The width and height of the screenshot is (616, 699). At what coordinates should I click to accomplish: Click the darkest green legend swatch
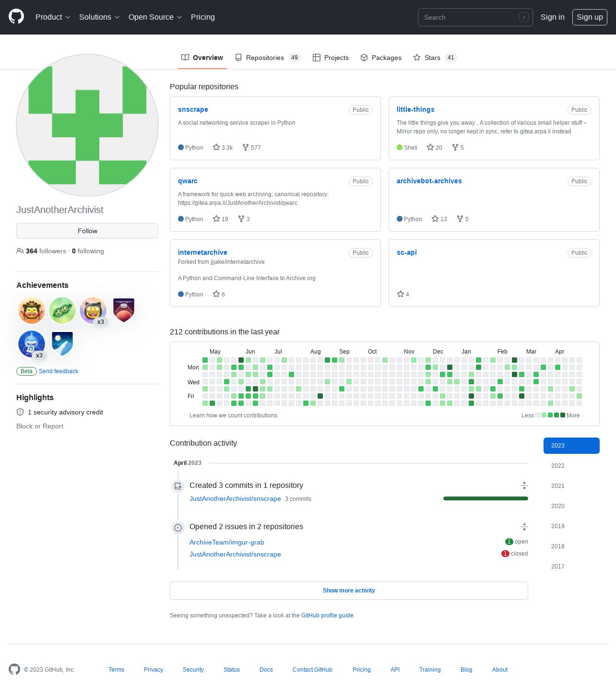(563, 415)
